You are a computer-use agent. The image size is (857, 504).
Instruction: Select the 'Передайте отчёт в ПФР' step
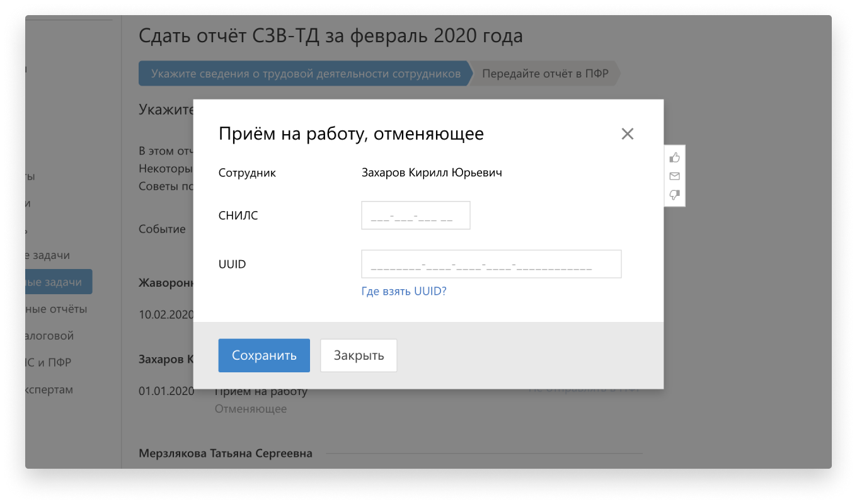(545, 74)
